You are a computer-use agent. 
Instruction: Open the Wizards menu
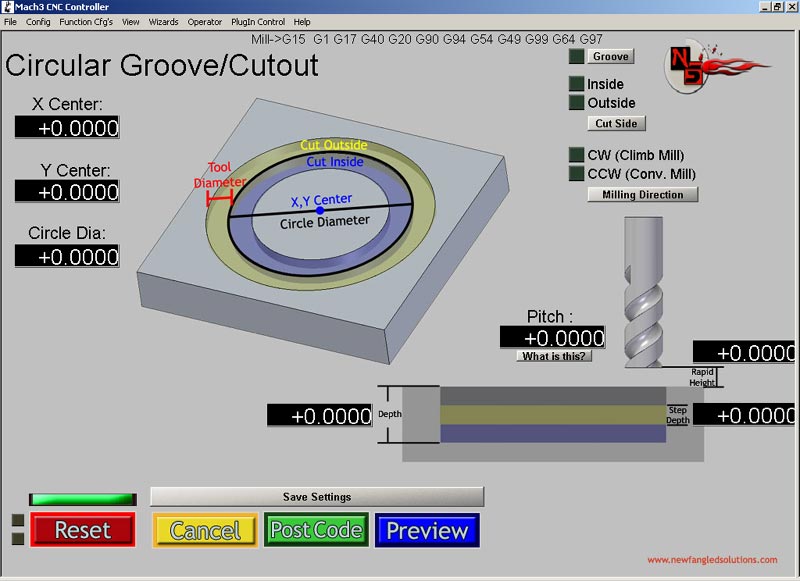pos(163,22)
